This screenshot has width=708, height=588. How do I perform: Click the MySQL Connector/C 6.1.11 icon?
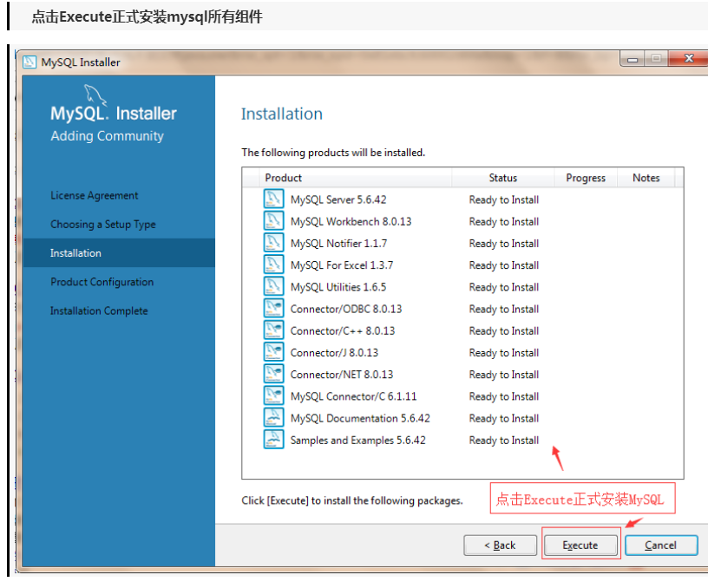click(273, 396)
